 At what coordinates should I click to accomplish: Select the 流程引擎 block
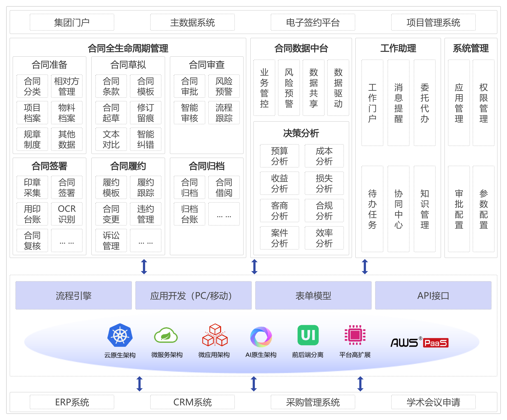pyautogui.click(x=74, y=296)
